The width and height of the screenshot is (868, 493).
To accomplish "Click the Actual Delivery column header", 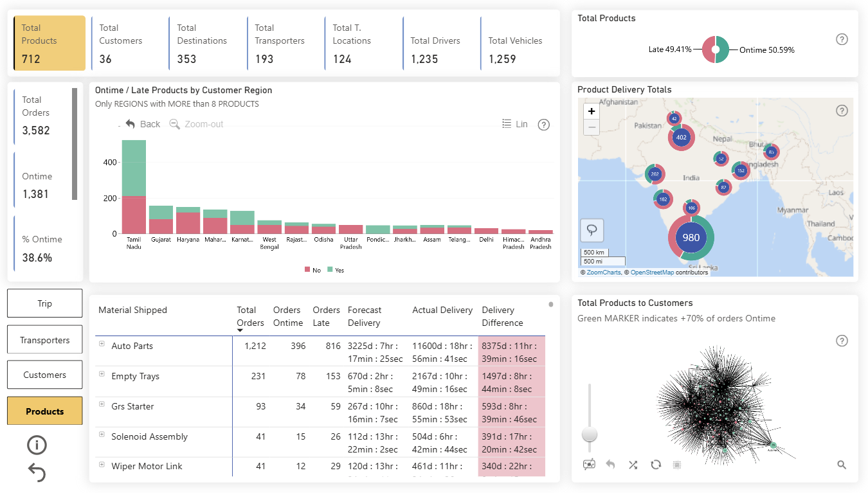I will pyautogui.click(x=442, y=310).
